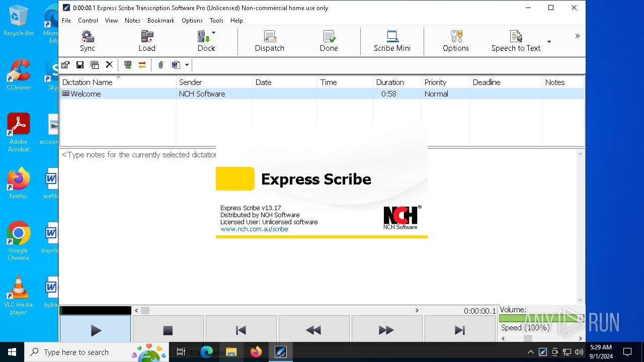Open the File menu
The height and width of the screenshot is (362, 644).
click(66, 21)
